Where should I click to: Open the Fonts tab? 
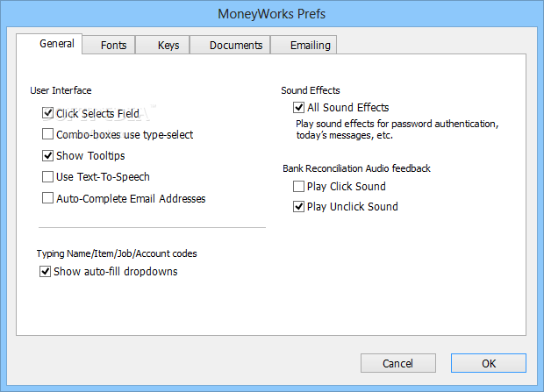tap(109, 45)
